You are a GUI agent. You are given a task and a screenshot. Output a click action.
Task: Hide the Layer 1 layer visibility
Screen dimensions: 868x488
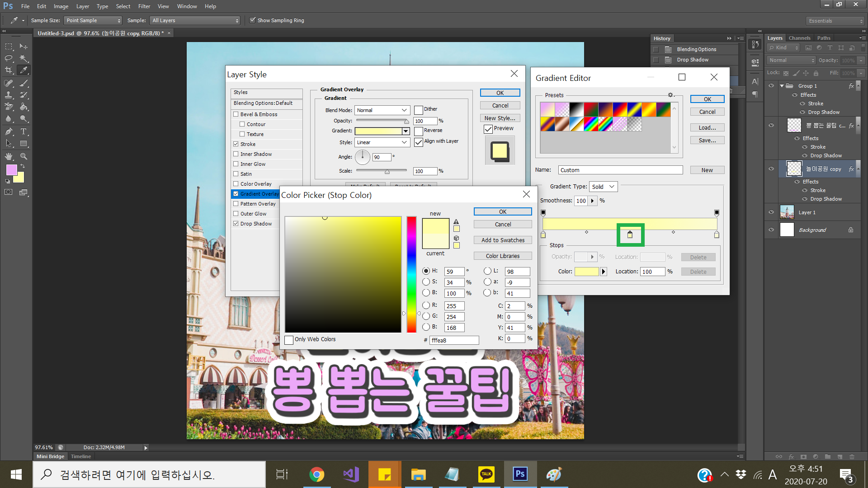pos(771,212)
